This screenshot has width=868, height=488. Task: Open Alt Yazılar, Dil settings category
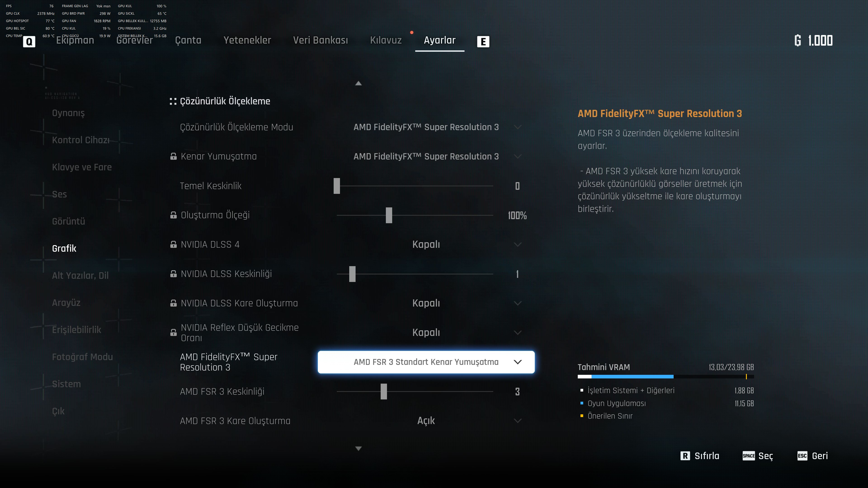tap(80, 275)
